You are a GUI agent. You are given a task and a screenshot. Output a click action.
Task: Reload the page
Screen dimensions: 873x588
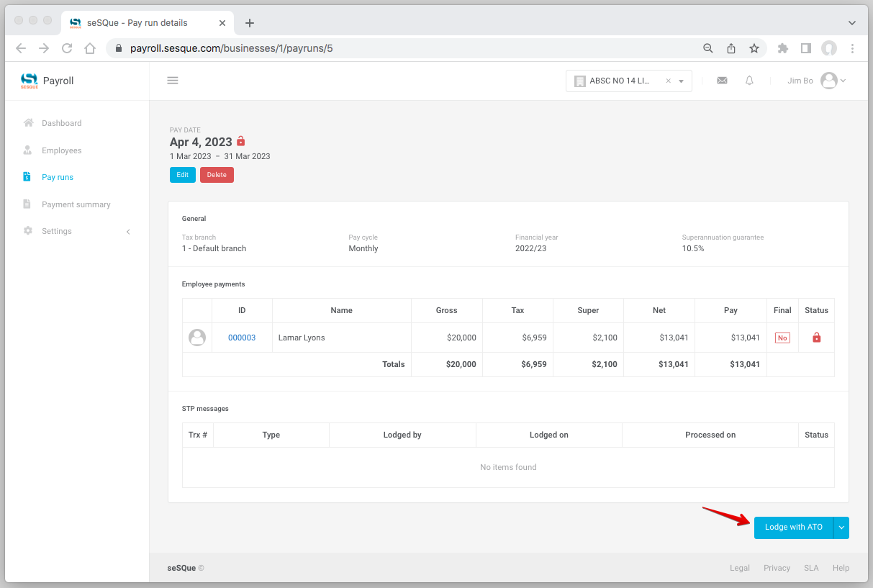[x=67, y=48]
